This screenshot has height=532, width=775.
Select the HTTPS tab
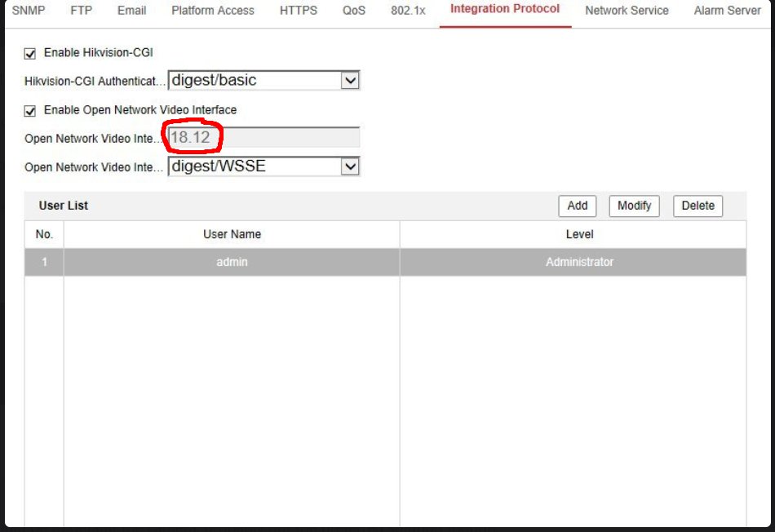tap(298, 11)
